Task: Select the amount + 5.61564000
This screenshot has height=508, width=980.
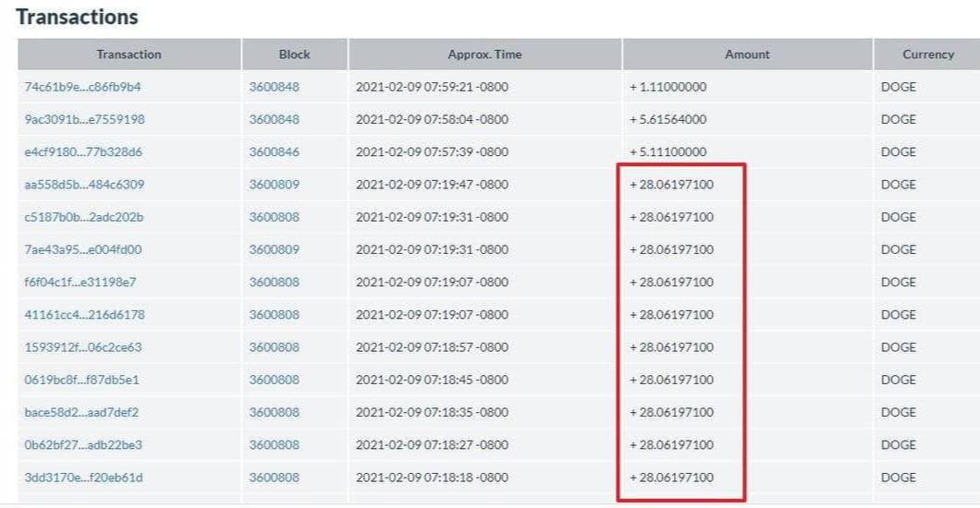Action: 668,119
